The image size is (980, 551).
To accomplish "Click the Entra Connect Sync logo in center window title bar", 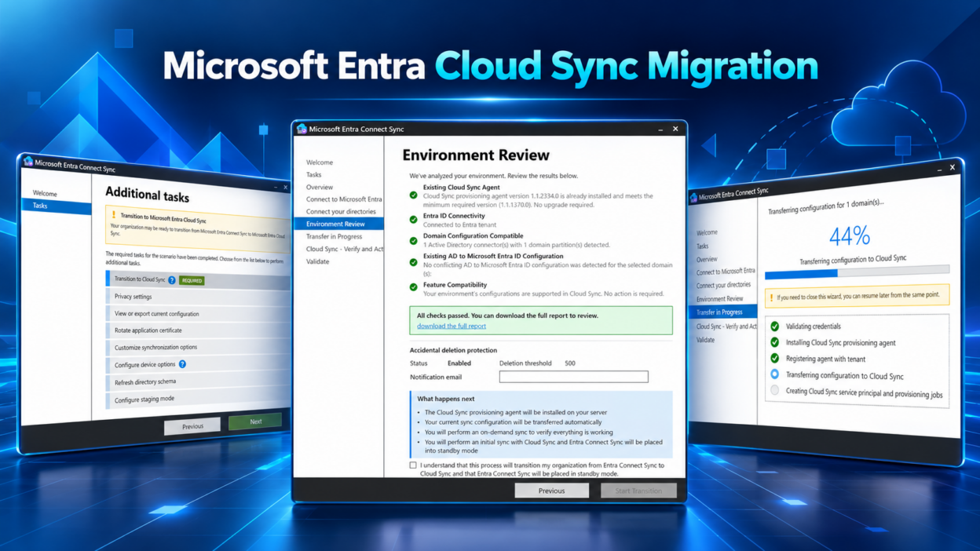I will click(x=302, y=129).
